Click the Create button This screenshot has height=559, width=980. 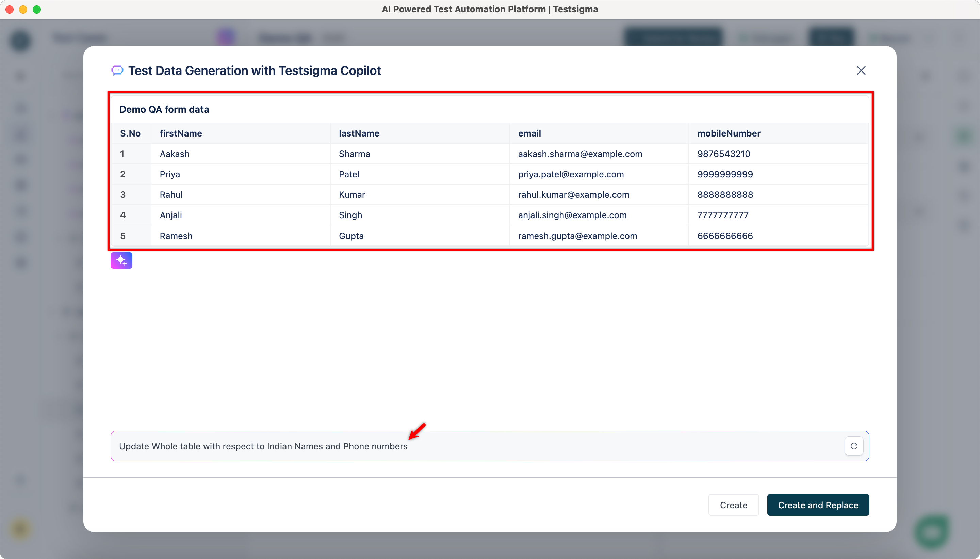733,505
